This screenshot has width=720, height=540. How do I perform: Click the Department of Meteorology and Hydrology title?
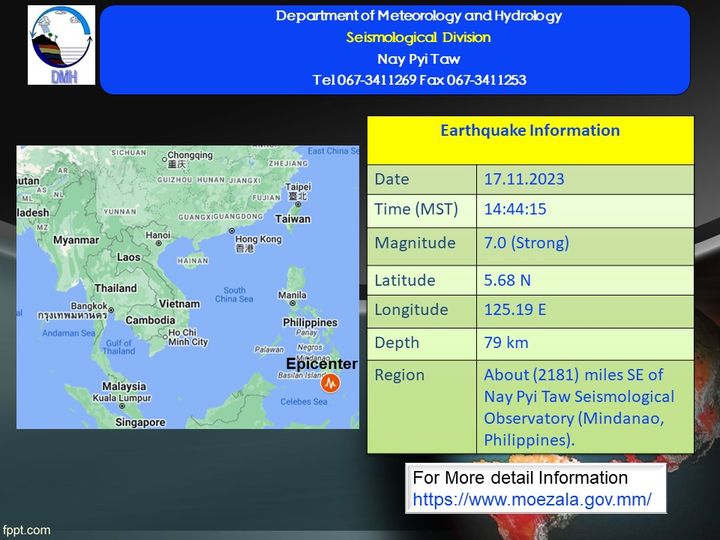pyautogui.click(x=419, y=16)
